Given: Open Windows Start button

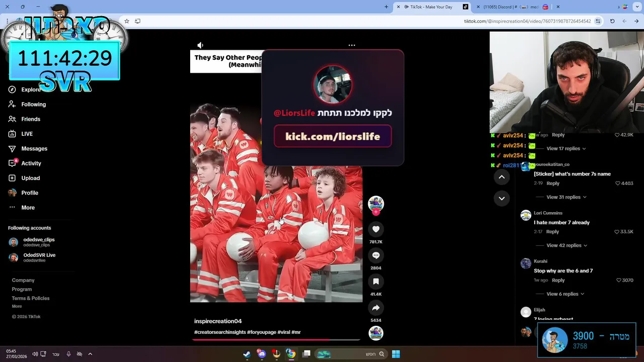Looking at the screenshot, I should pos(396,354).
